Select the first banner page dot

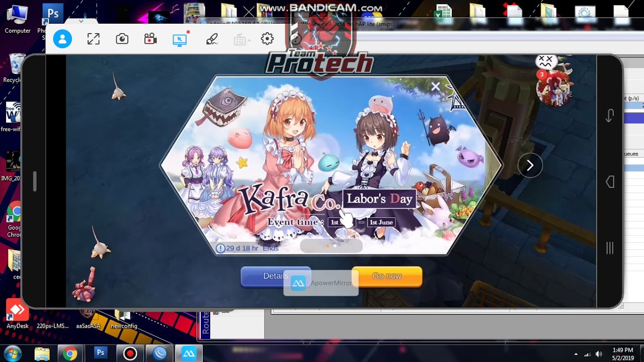pyautogui.click(x=328, y=246)
